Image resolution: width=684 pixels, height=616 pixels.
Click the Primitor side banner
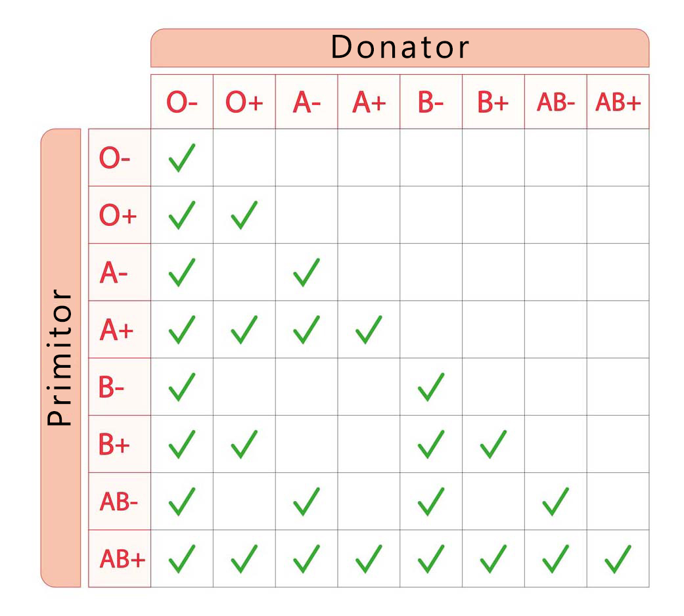point(60,358)
